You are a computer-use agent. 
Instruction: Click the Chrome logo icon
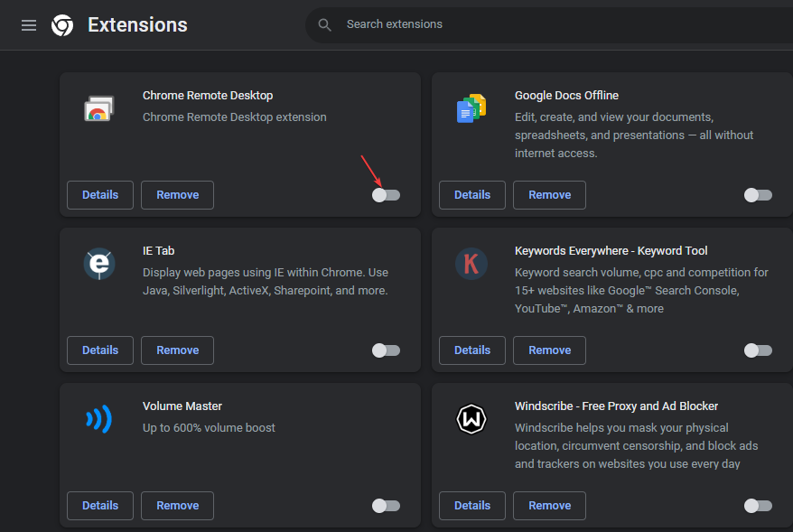pos(62,25)
